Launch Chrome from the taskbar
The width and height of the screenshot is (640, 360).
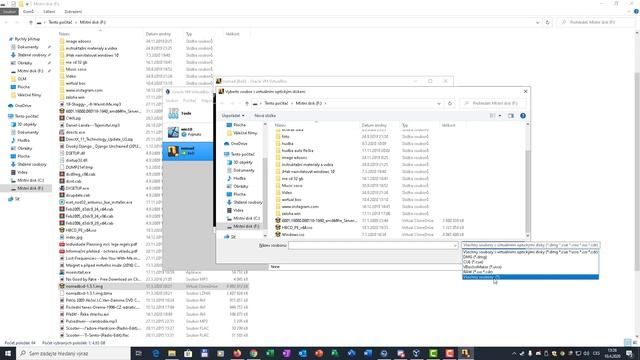253,353
